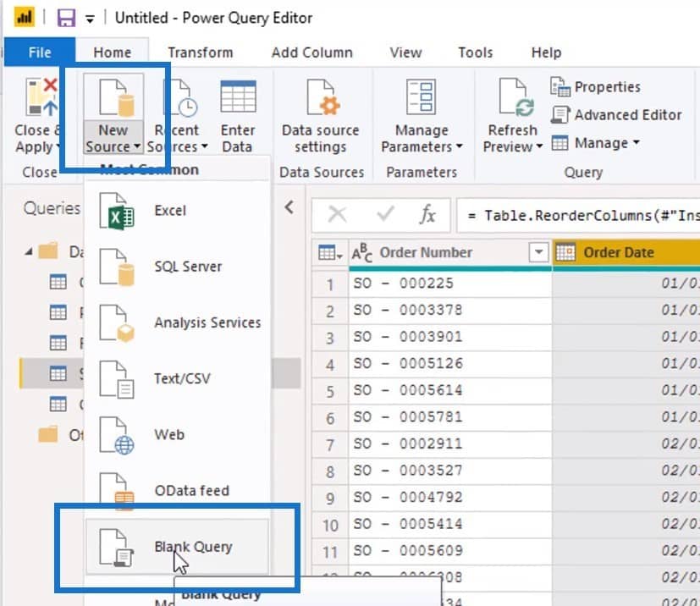
Task: Select the first query table icon
Action: [58, 282]
